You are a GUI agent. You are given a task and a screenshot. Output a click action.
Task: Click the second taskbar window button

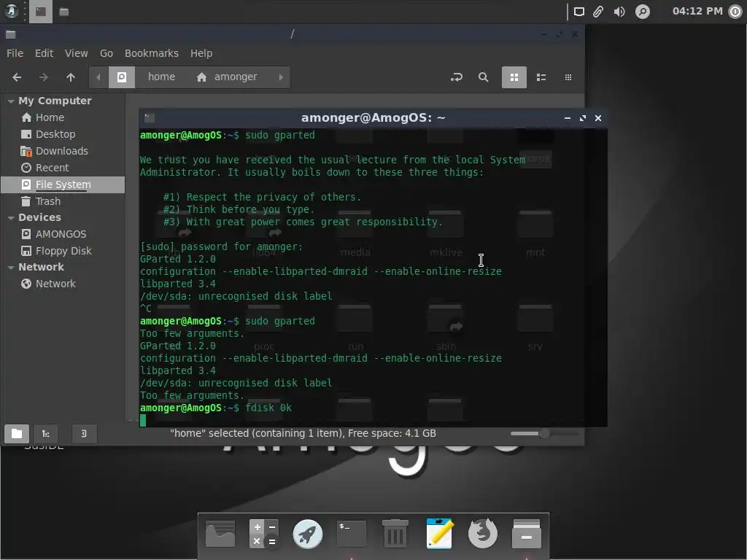[64, 12]
